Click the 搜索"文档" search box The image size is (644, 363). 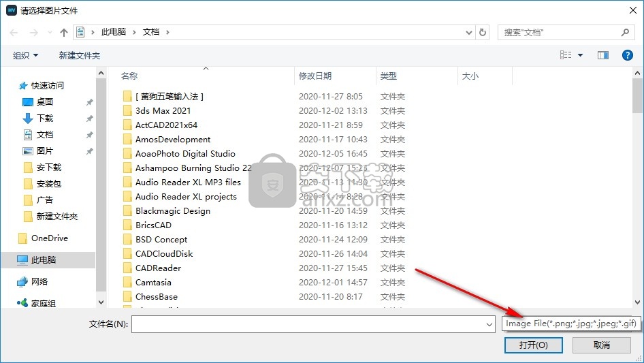tap(567, 33)
